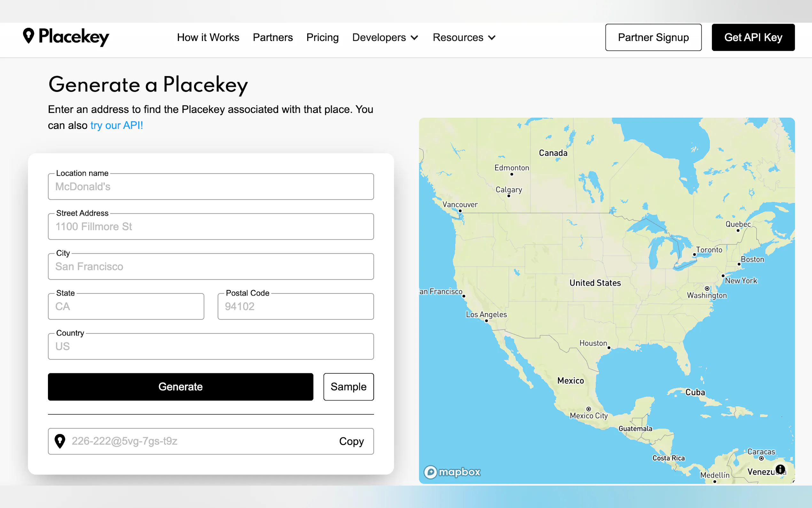Open the Pricing page
812x508 pixels.
pyautogui.click(x=322, y=37)
